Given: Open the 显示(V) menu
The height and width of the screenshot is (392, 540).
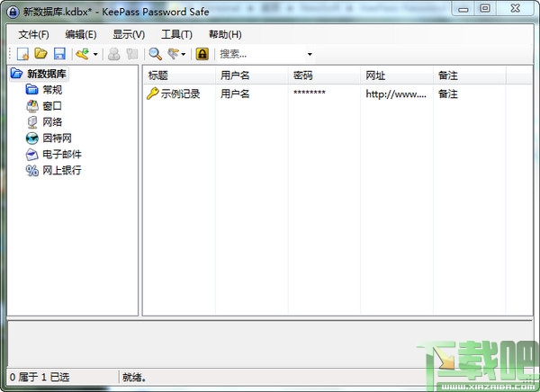Looking at the screenshot, I should [x=129, y=34].
